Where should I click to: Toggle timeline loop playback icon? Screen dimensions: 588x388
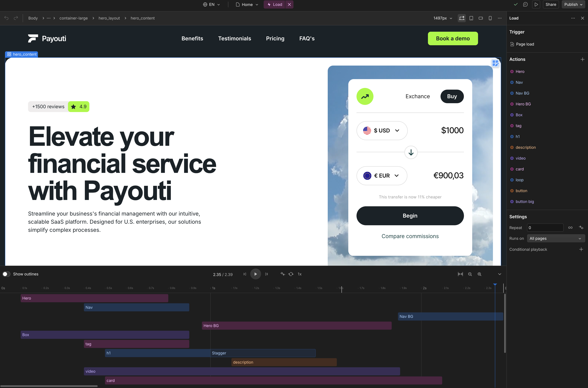click(291, 274)
